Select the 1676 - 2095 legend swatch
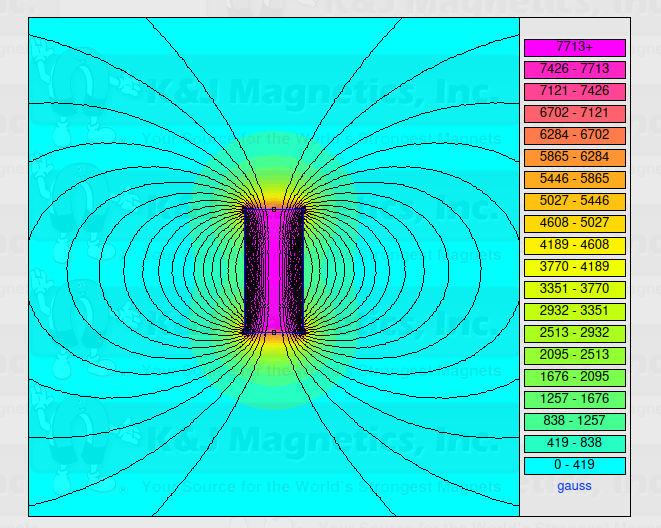Screen dimensions: 661x528 575,378
